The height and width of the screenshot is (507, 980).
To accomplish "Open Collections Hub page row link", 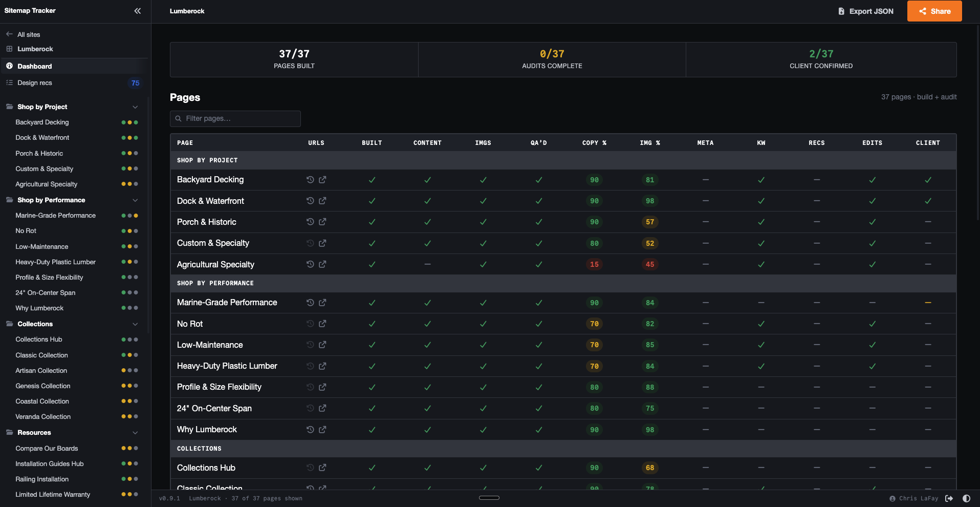I will coord(206,468).
